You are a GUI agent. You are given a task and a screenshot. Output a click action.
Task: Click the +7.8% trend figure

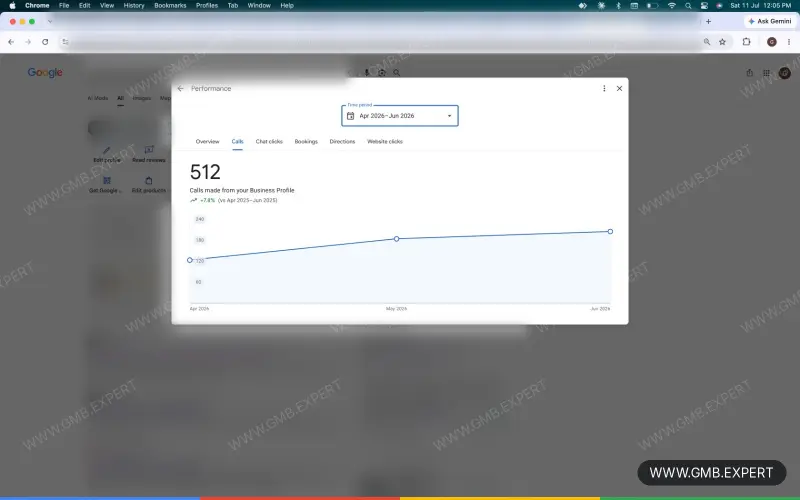tap(208, 201)
